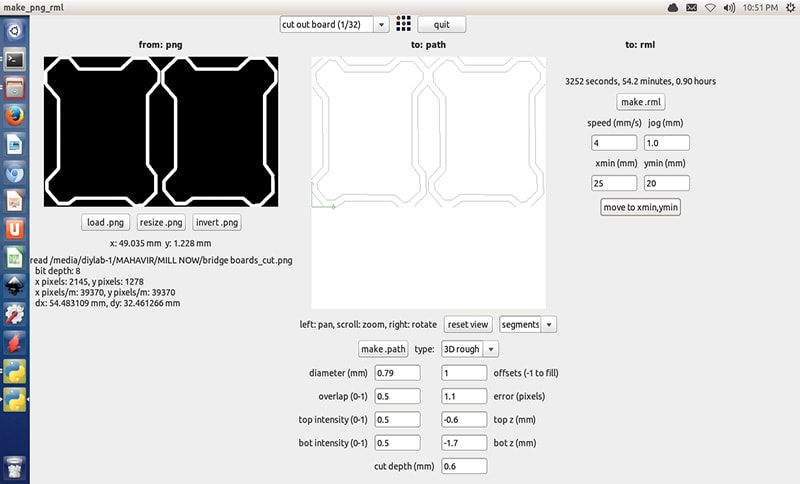
Task: Click the cloud indicator in top panel
Action: click(672, 8)
